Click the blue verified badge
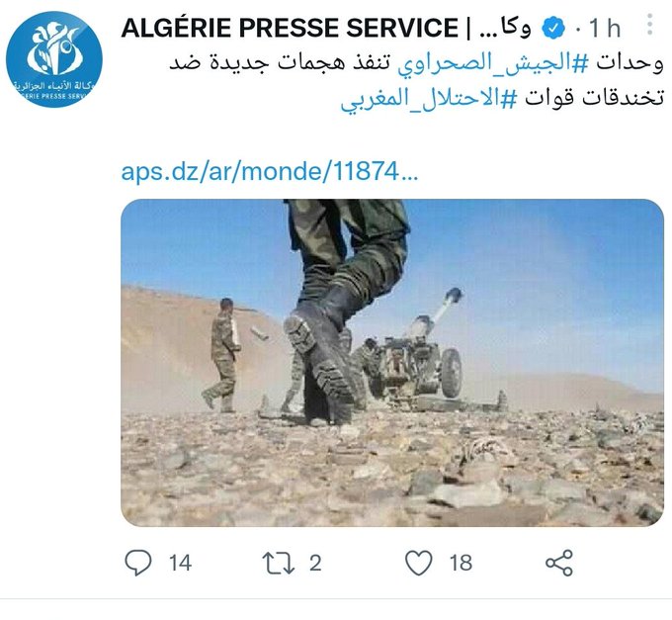 point(553,28)
